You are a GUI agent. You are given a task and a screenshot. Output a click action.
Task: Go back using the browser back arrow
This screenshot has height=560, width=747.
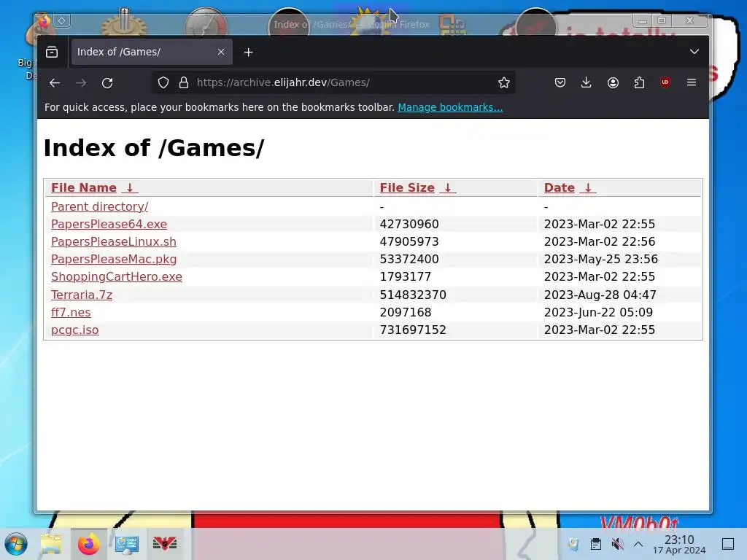click(x=54, y=83)
